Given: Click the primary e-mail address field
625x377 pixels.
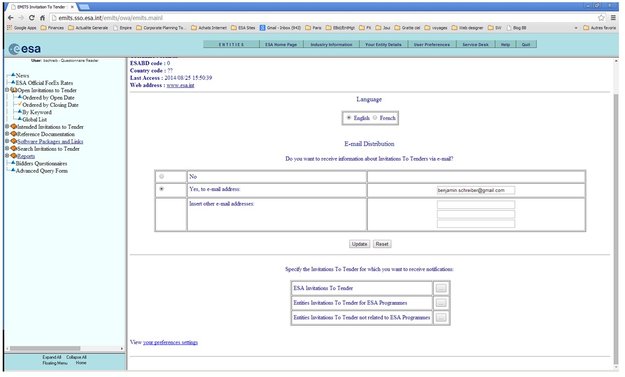Looking at the screenshot, I should [476, 190].
